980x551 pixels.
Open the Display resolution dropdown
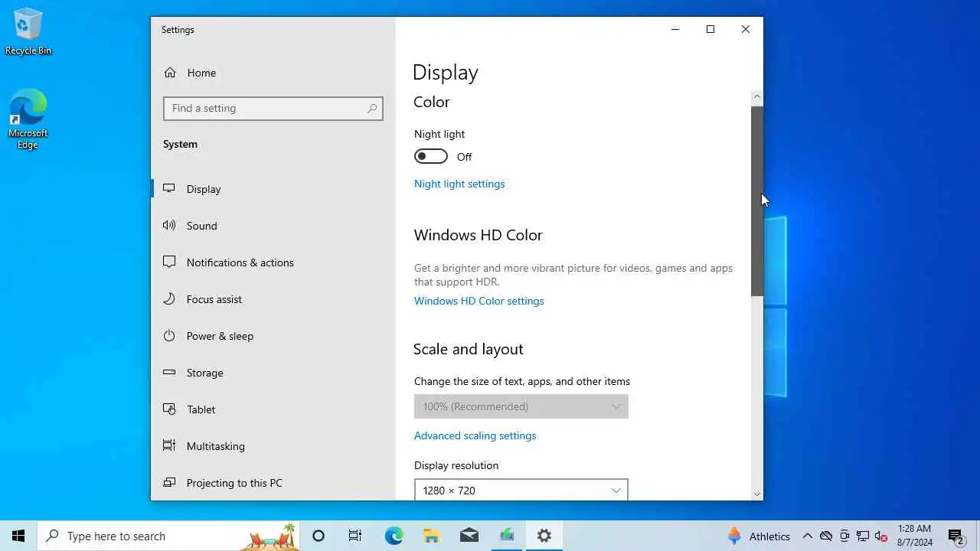521,490
